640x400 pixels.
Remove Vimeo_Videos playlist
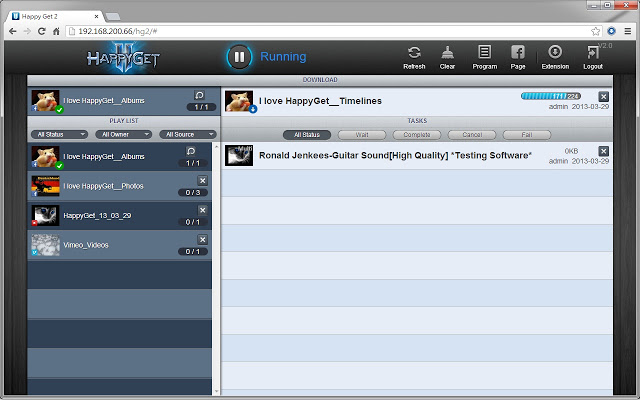click(x=202, y=239)
